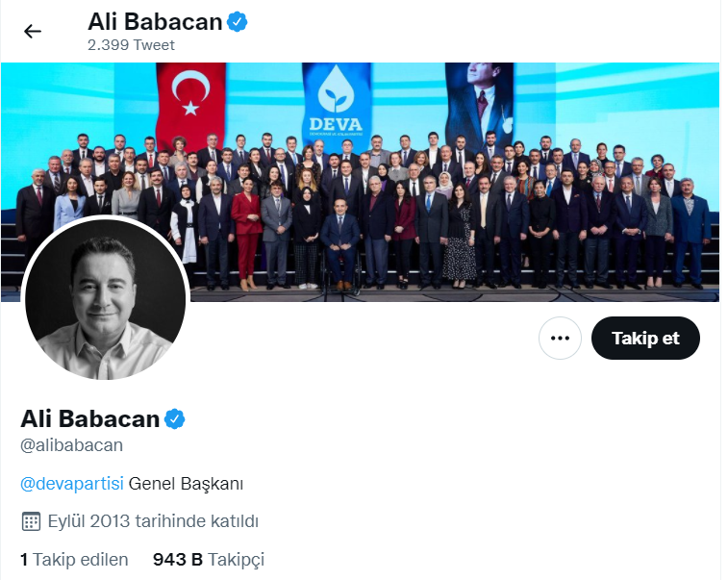Image resolution: width=728 pixels, height=580 pixels.
Task: Click the large Ali Babacan profile name
Action: 90,418
